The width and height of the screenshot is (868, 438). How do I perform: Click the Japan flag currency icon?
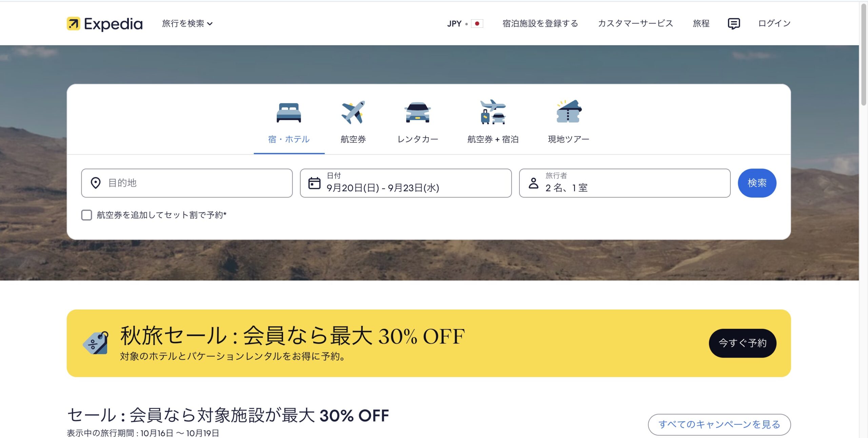tap(477, 24)
